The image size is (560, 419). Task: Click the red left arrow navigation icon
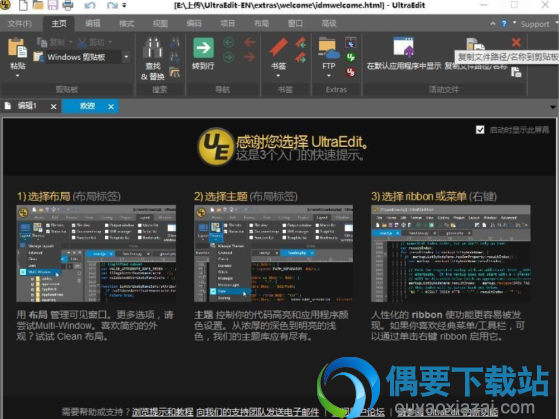[249, 43]
